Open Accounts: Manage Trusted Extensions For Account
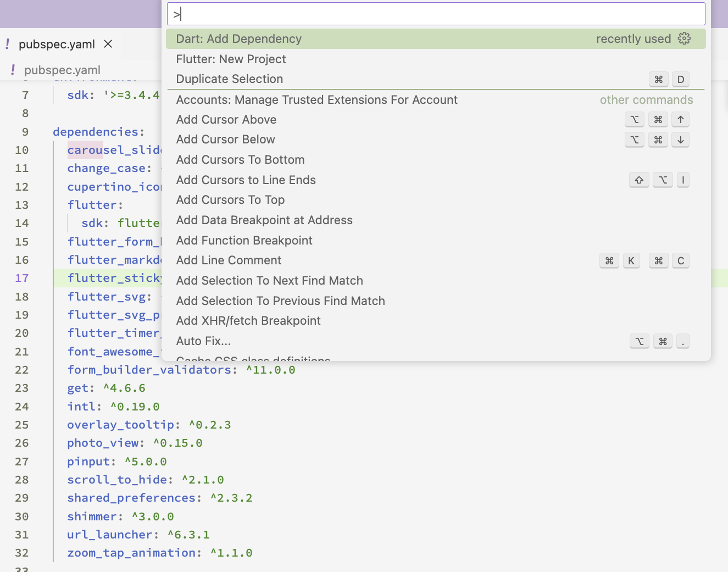The height and width of the screenshot is (572, 728). (x=316, y=100)
